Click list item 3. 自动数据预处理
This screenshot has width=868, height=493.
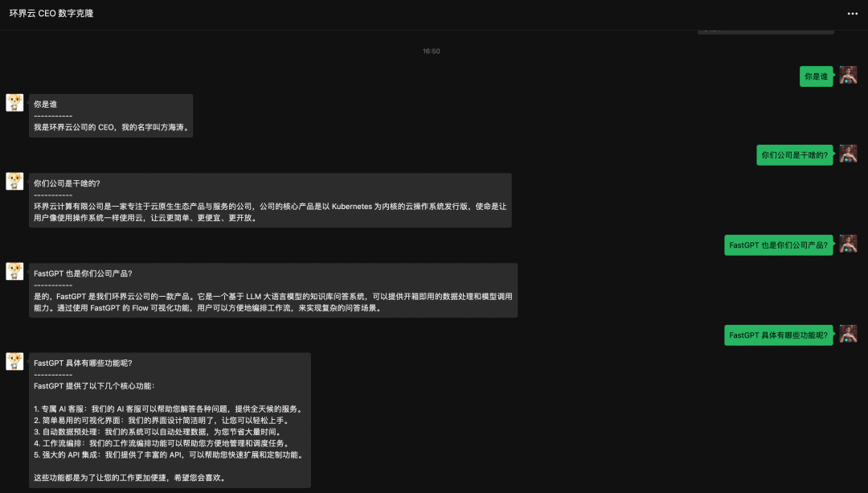[x=159, y=432]
